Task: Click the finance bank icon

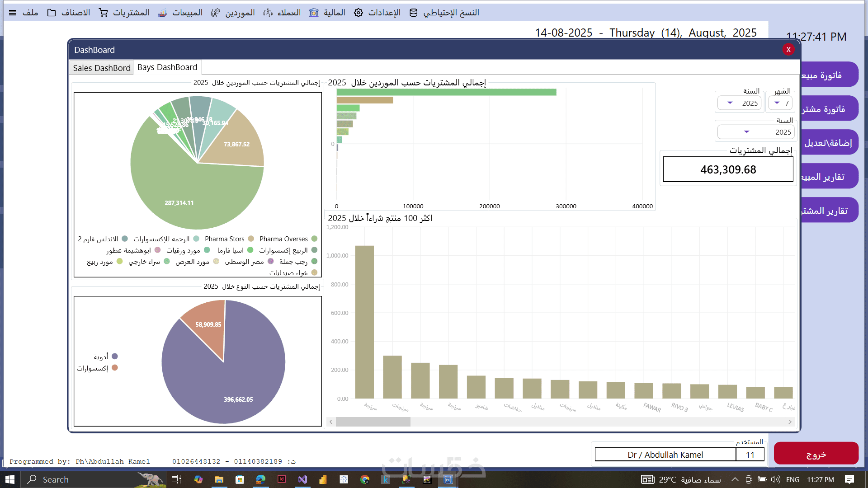Action: click(314, 13)
